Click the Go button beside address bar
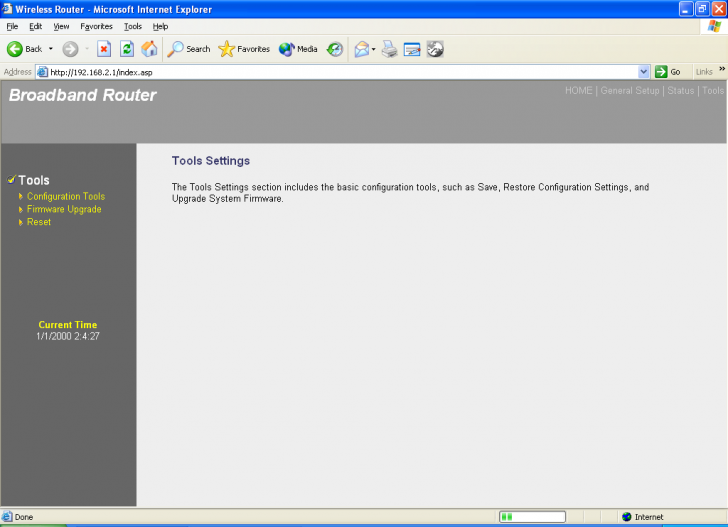The height and width of the screenshot is (527, 728). [667, 72]
